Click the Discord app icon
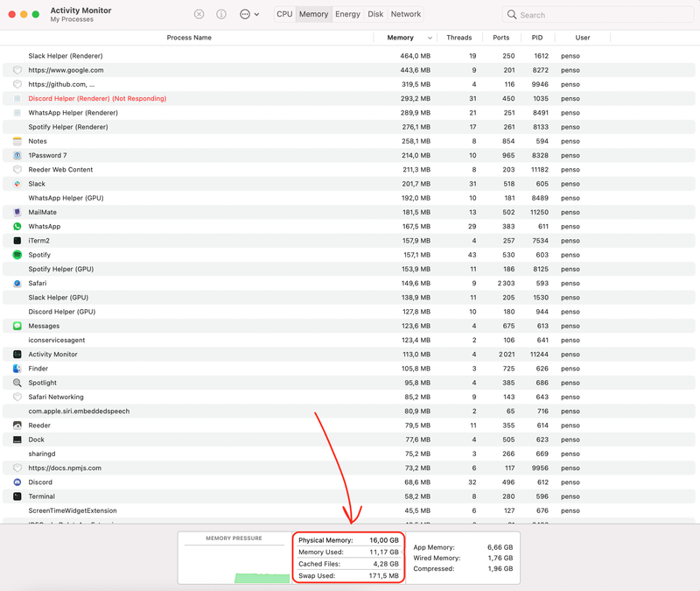 17,482
